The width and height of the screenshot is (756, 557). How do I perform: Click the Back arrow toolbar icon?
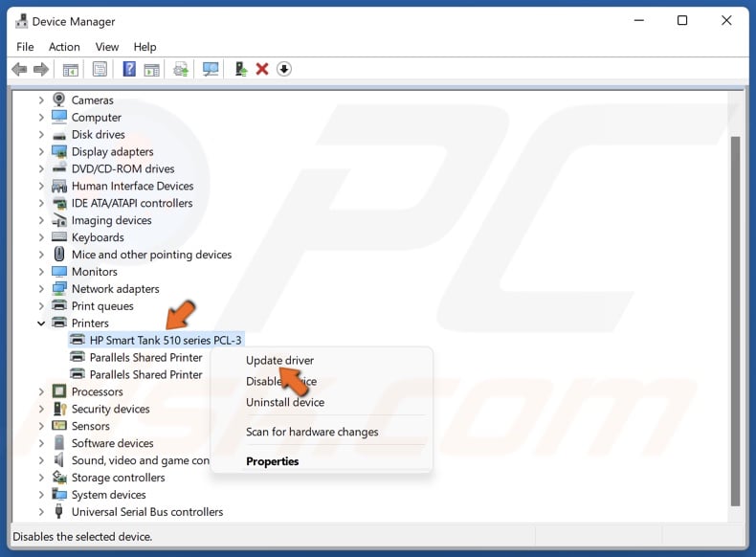19,70
